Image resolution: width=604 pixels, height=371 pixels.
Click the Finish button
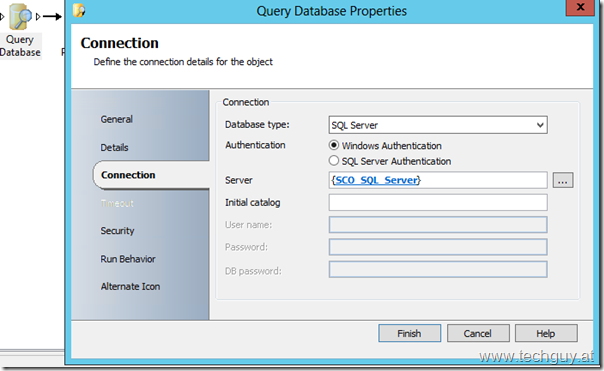(x=409, y=333)
